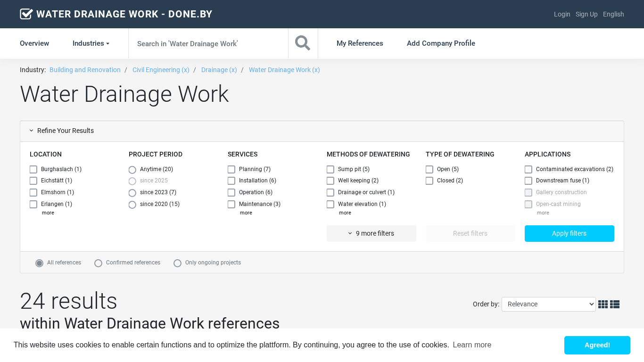Check the Burghaslach location checkbox
Image resolution: width=644 pixels, height=362 pixels.
[x=33, y=170]
